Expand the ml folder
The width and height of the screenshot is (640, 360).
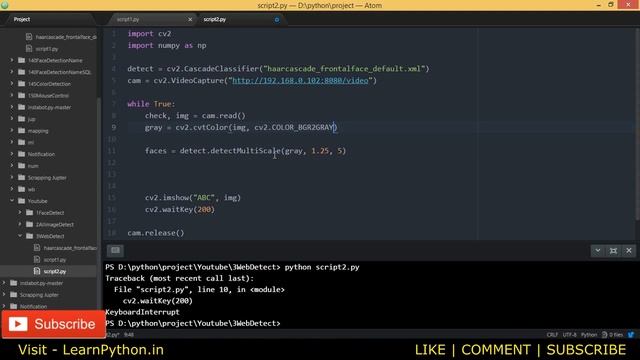pyautogui.click(x=11, y=142)
